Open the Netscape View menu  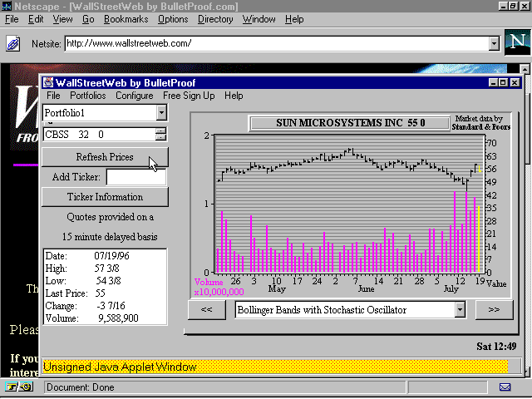pyautogui.click(x=63, y=19)
